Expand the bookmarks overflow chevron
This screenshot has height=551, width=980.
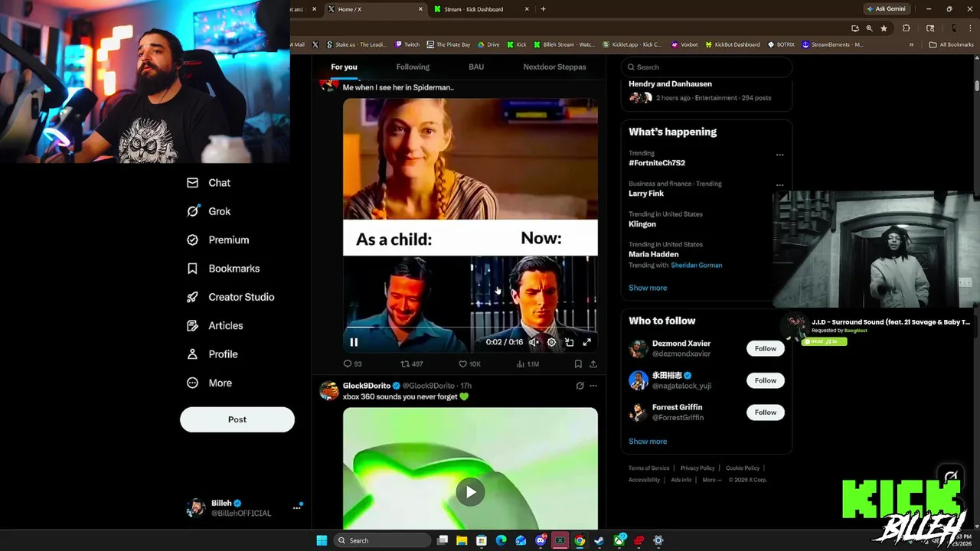(911, 44)
